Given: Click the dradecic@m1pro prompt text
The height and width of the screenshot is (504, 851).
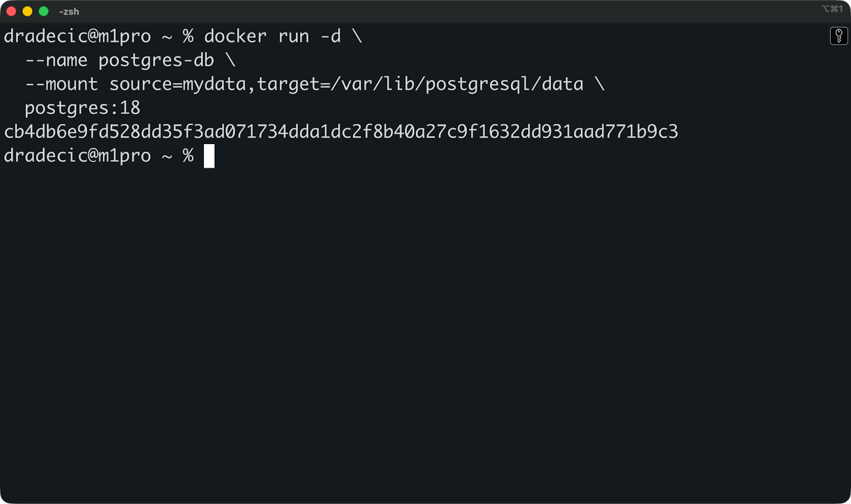Looking at the screenshot, I should [x=76, y=36].
